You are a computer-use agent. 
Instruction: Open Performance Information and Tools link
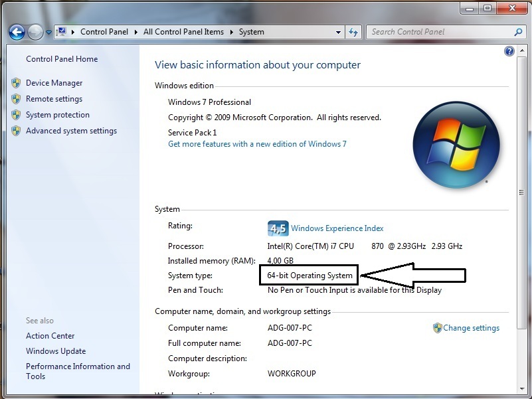(x=78, y=371)
